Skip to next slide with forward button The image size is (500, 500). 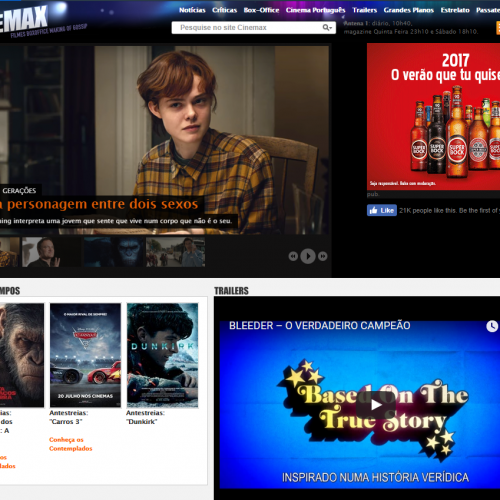coord(322,256)
